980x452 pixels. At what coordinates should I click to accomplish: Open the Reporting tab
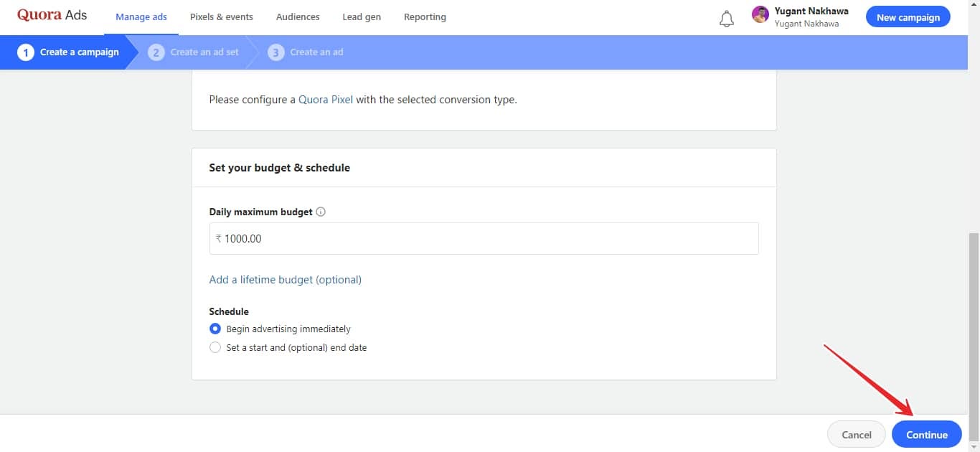point(425,17)
